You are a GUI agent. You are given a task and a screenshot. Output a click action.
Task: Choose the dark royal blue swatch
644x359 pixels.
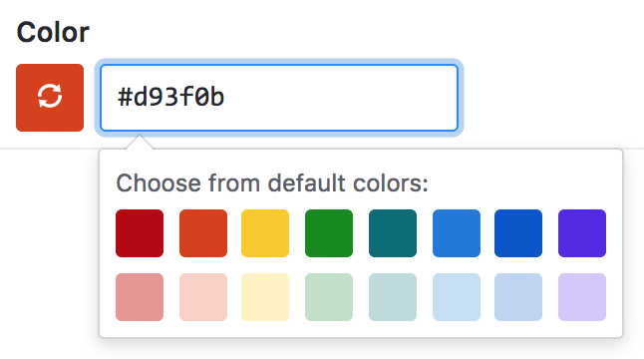click(x=518, y=233)
